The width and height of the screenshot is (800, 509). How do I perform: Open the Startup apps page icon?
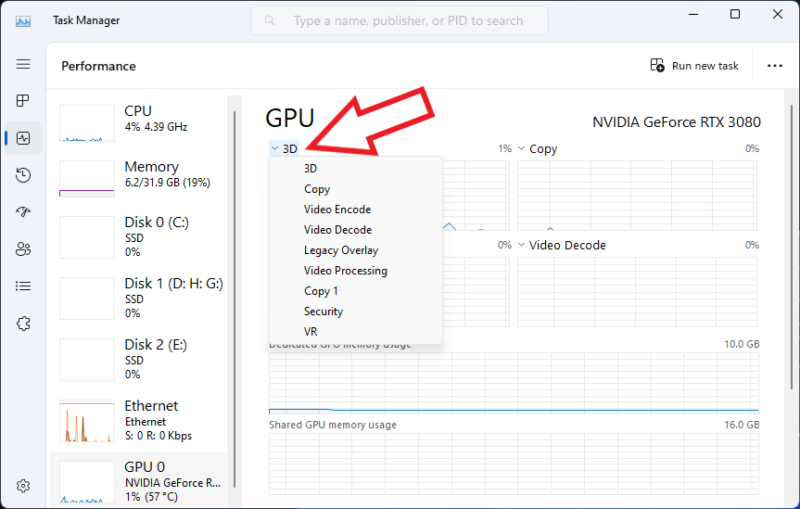(x=23, y=212)
